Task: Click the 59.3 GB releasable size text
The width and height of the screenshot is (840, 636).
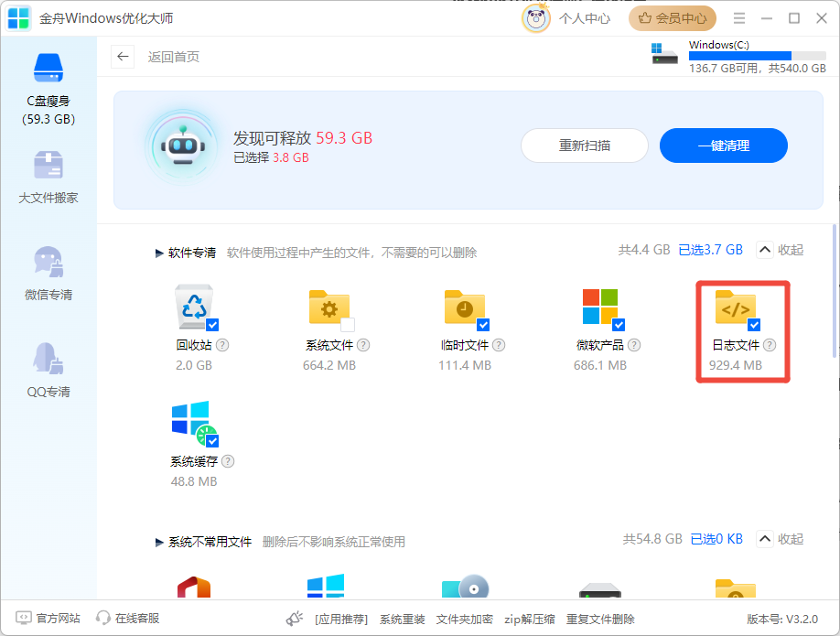Action: [x=344, y=138]
